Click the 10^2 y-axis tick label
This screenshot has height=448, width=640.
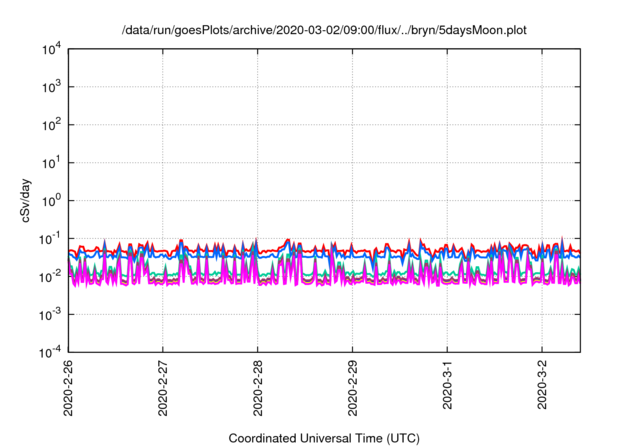51,125
